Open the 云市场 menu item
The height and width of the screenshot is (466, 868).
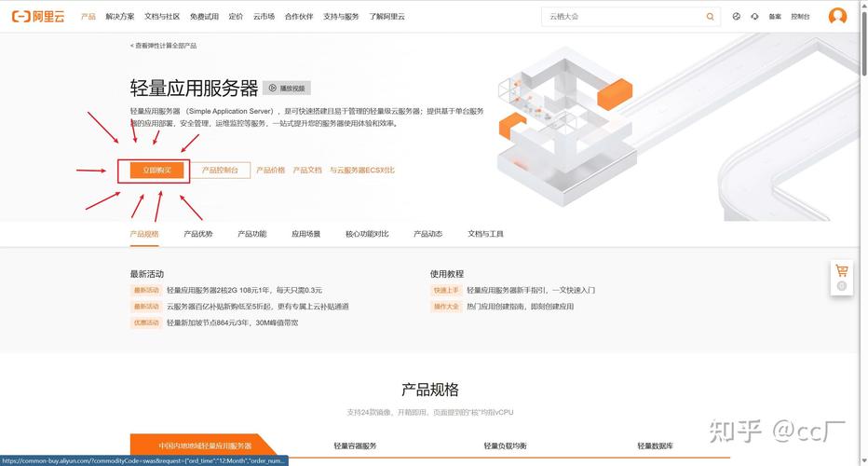(264, 17)
